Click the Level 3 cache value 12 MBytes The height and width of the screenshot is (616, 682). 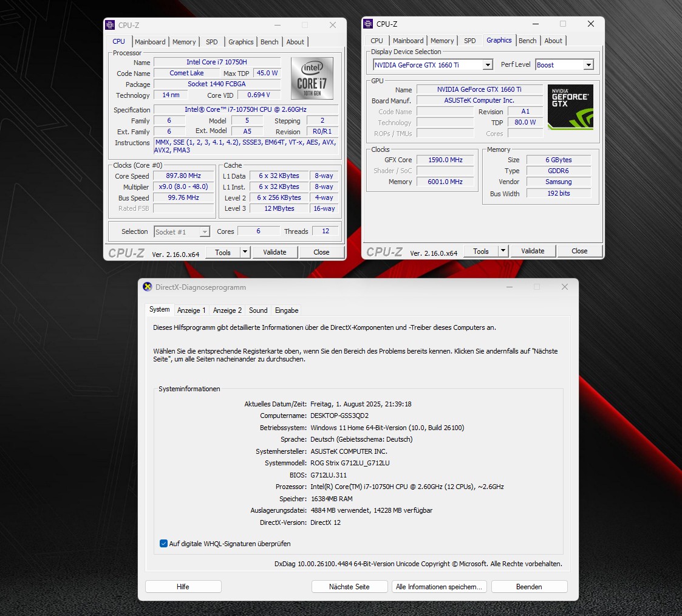279,208
